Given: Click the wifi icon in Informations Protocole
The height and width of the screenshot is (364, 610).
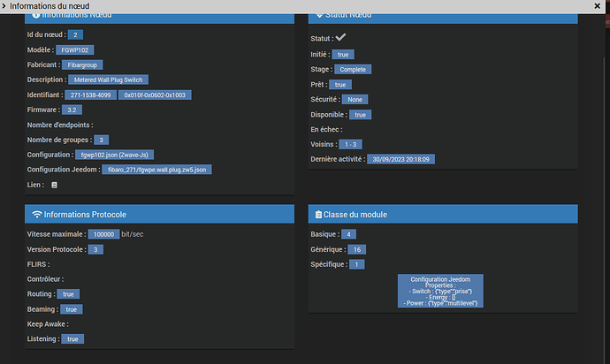Looking at the screenshot, I should [37, 215].
